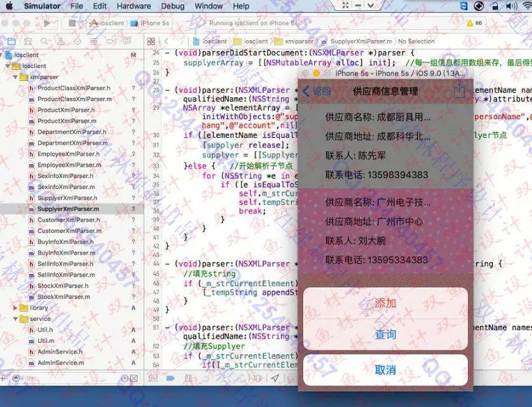Viewport: 532px width, 407px height.
Task: Collapse the iosclient group folder
Action: pos(8,66)
